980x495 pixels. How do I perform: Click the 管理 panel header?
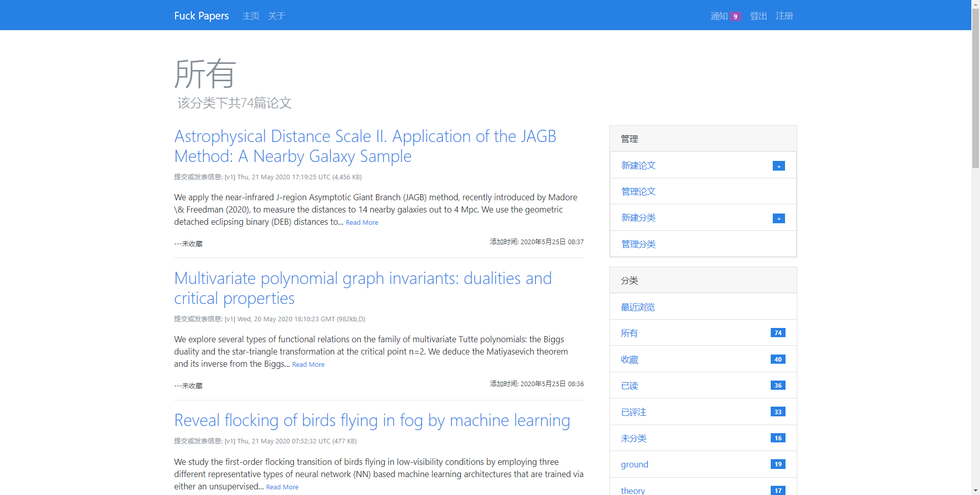[x=703, y=138]
